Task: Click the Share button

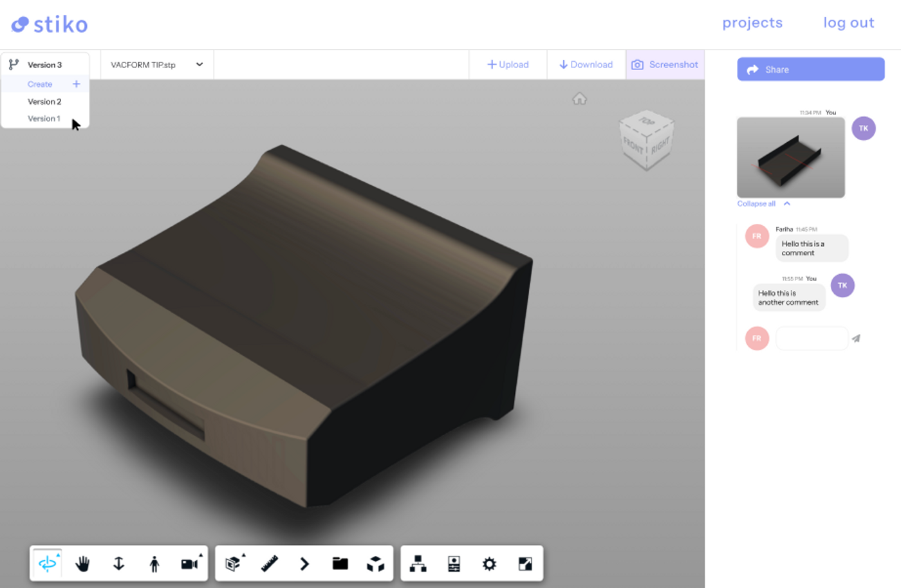Action: click(x=811, y=69)
